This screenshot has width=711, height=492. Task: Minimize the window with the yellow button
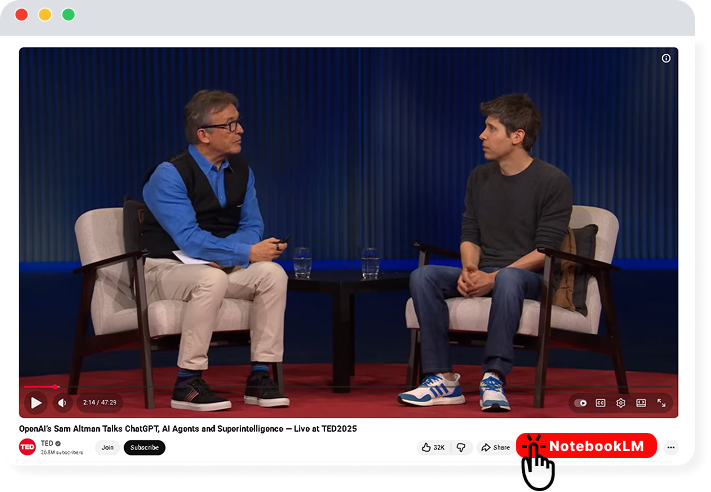point(45,15)
